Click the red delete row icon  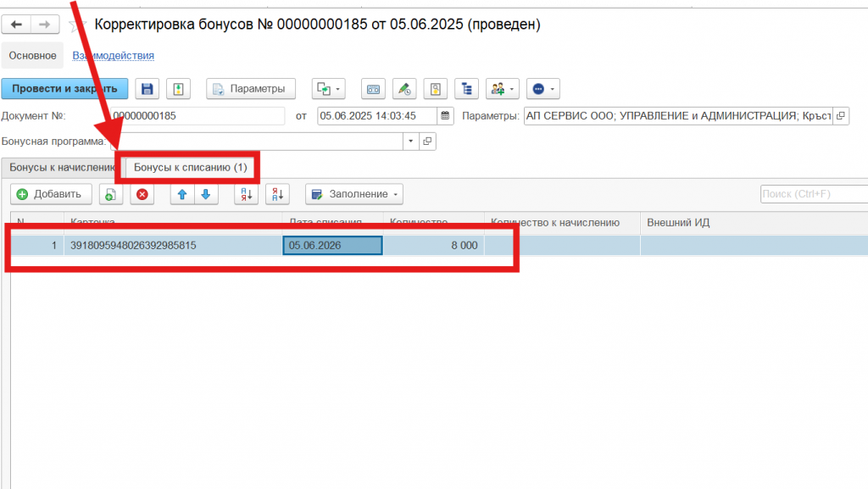(x=142, y=195)
